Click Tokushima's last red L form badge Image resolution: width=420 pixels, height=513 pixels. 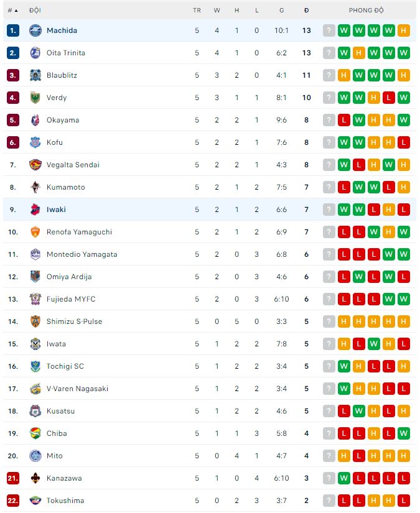[x=404, y=501]
